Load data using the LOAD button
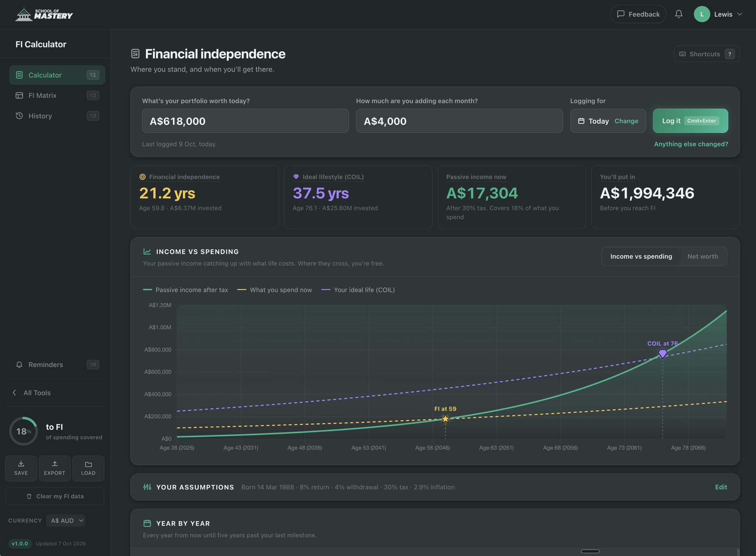 [x=88, y=468]
